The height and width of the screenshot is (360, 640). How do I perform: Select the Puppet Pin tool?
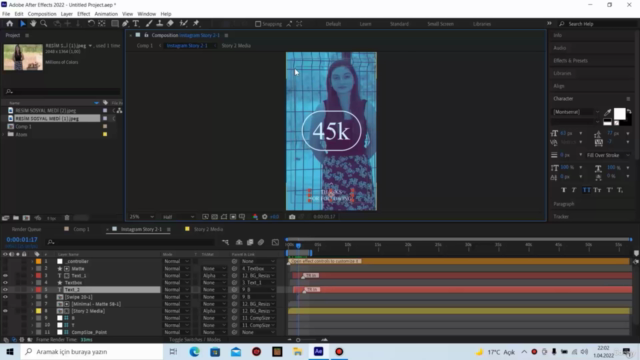tap(196, 24)
